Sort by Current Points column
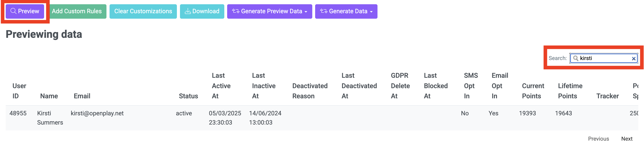Viewport: 644px width, 147px height. coord(533,91)
